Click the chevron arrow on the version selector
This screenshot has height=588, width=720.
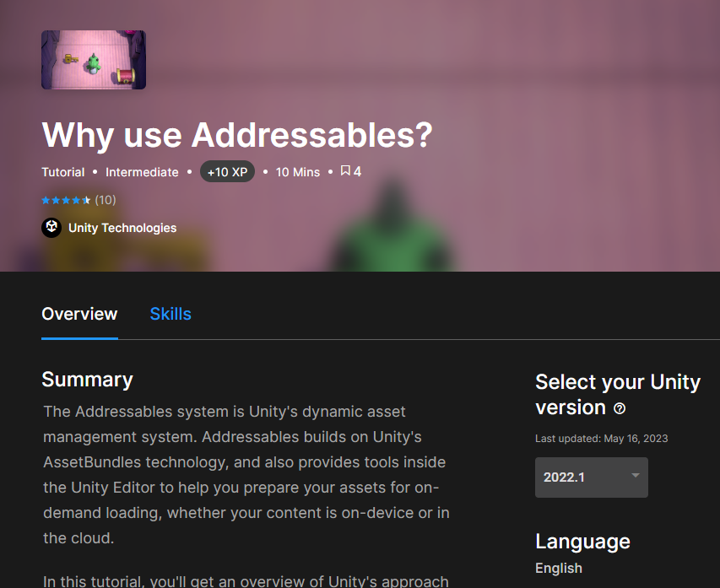(634, 477)
